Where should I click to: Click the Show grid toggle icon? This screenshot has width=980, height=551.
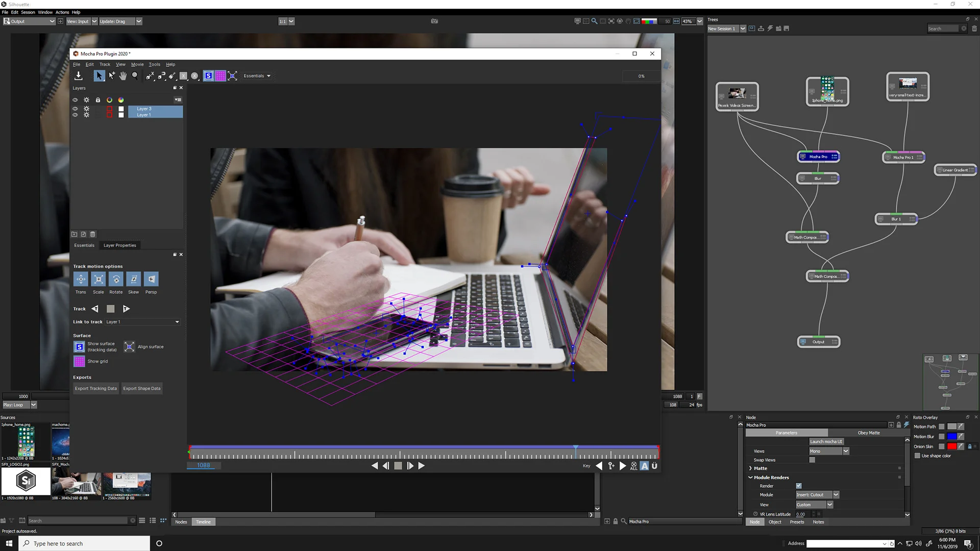(x=79, y=361)
